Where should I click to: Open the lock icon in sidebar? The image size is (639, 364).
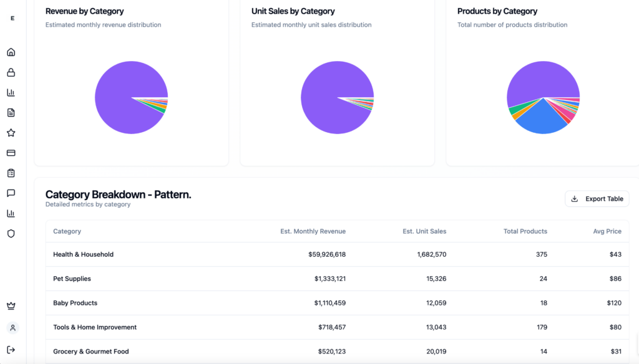[x=11, y=72]
